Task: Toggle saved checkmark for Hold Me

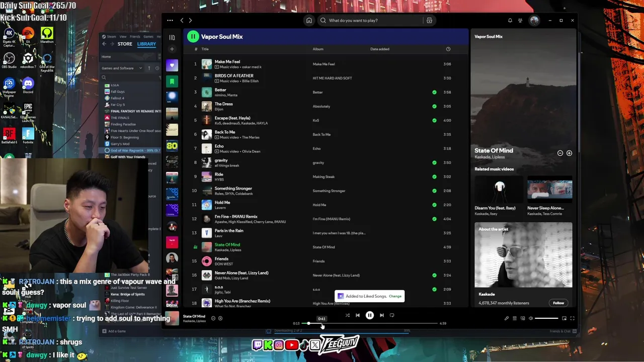Action: click(x=434, y=205)
